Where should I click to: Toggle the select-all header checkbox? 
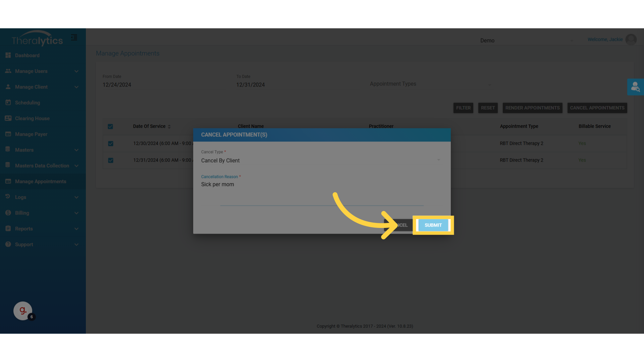coord(110,126)
